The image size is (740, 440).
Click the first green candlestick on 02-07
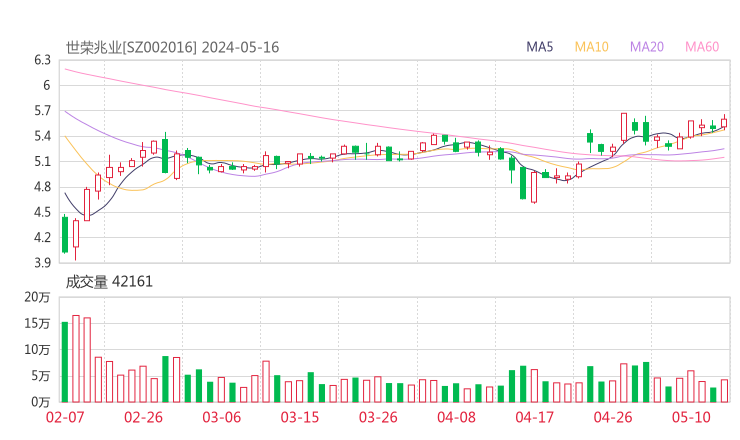(x=65, y=235)
